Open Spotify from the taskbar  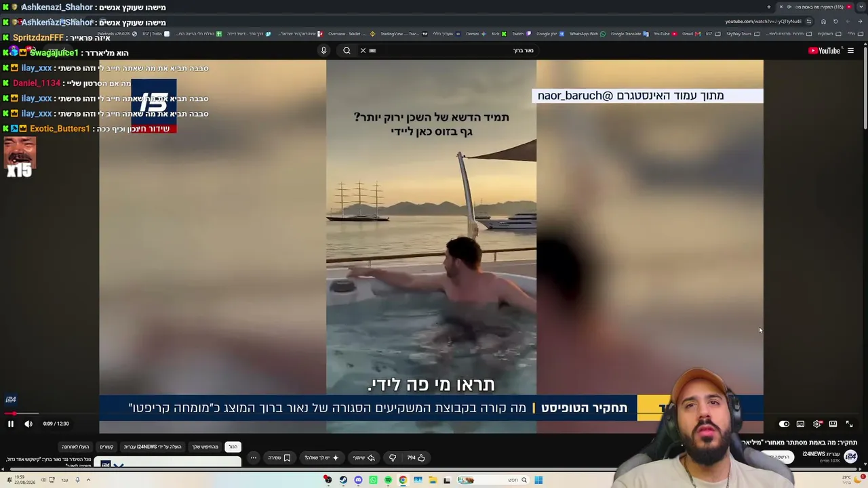point(388,480)
